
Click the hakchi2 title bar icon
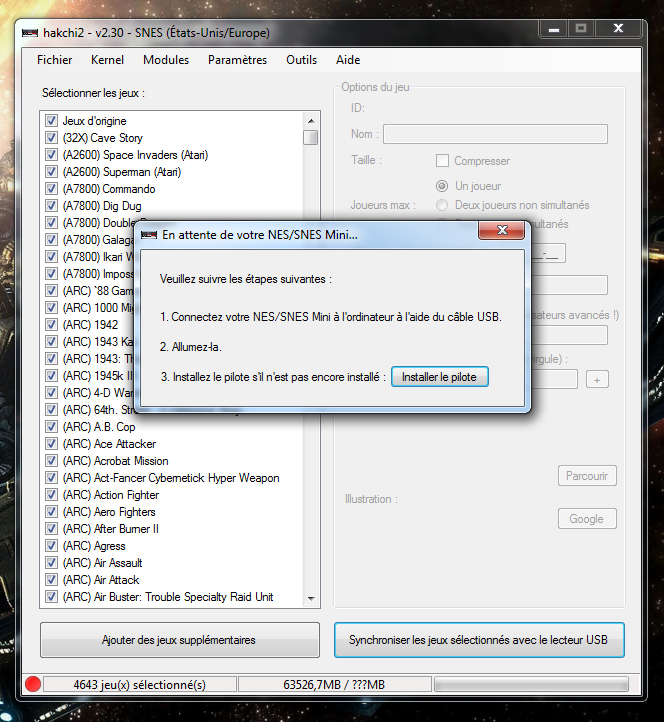(30, 33)
